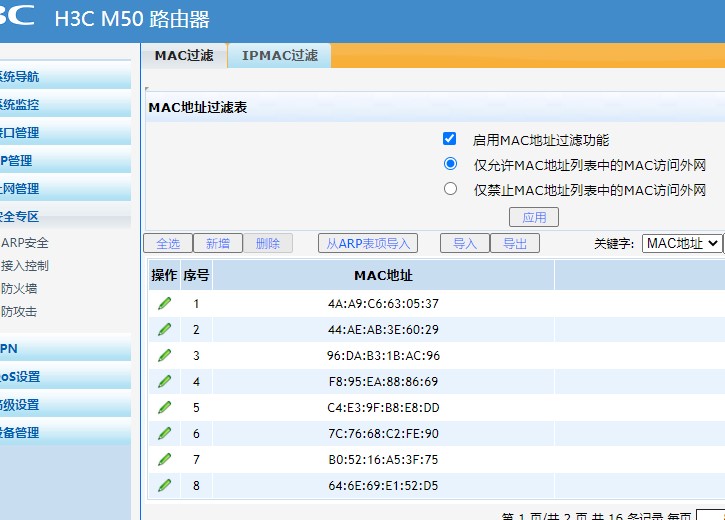
Task: Select MAC address 96:DA:B3:1B:AC:96 cell
Action: pyautogui.click(x=383, y=355)
